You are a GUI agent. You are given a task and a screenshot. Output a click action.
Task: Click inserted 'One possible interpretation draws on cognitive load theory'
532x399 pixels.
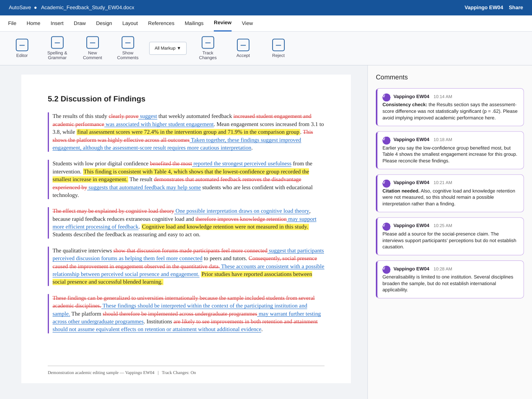pos(242,211)
